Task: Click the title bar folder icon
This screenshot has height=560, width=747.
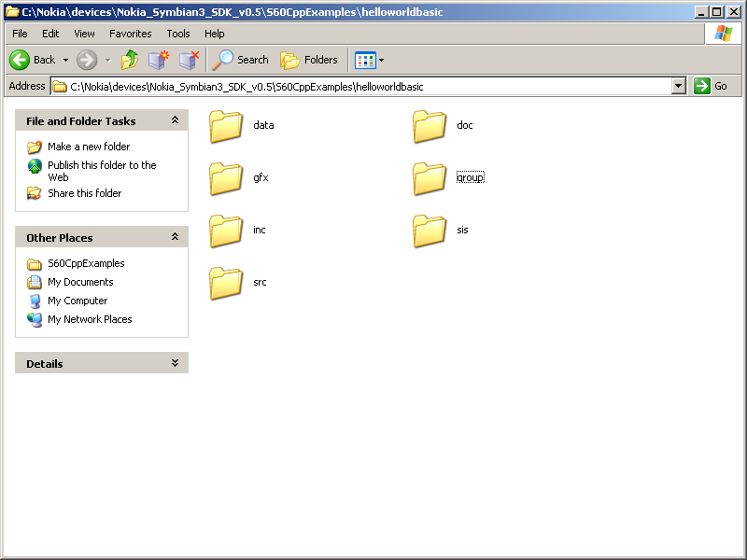Action: click(12, 11)
